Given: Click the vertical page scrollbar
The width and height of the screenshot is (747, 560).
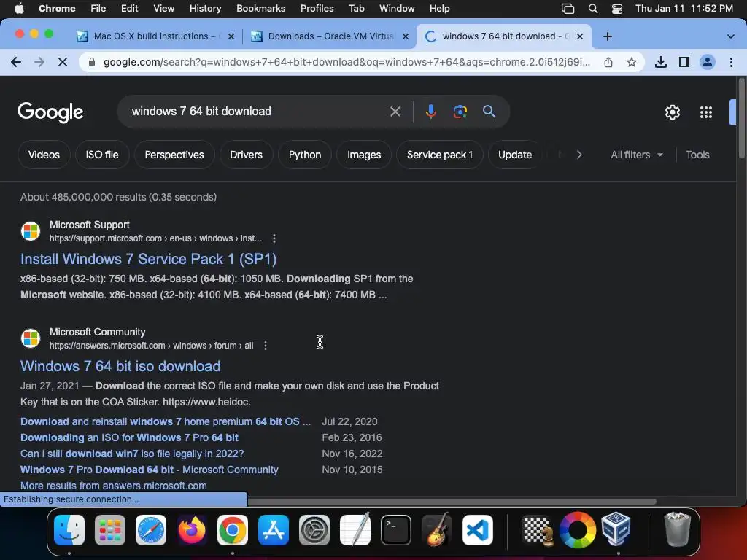Looking at the screenshot, I should point(741,118).
